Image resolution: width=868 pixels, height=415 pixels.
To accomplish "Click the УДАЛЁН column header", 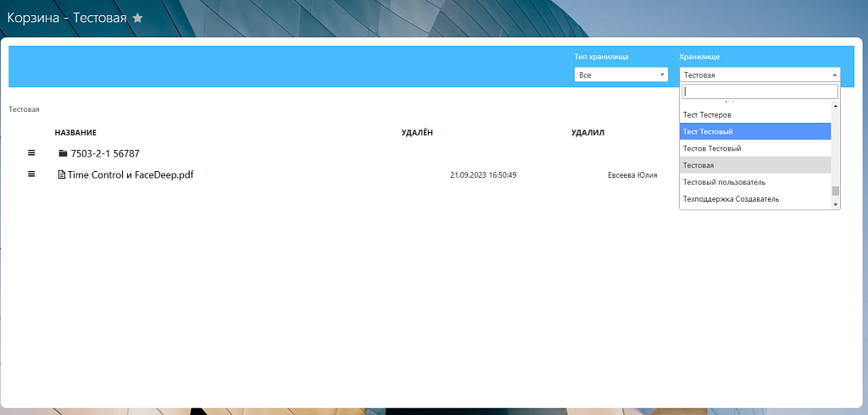I will [x=417, y=133].
